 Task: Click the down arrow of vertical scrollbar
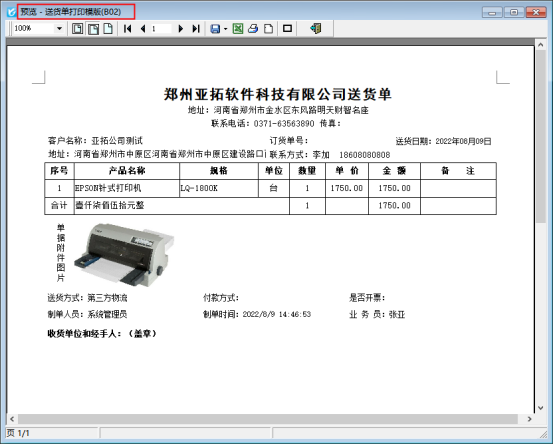point(541,408)
